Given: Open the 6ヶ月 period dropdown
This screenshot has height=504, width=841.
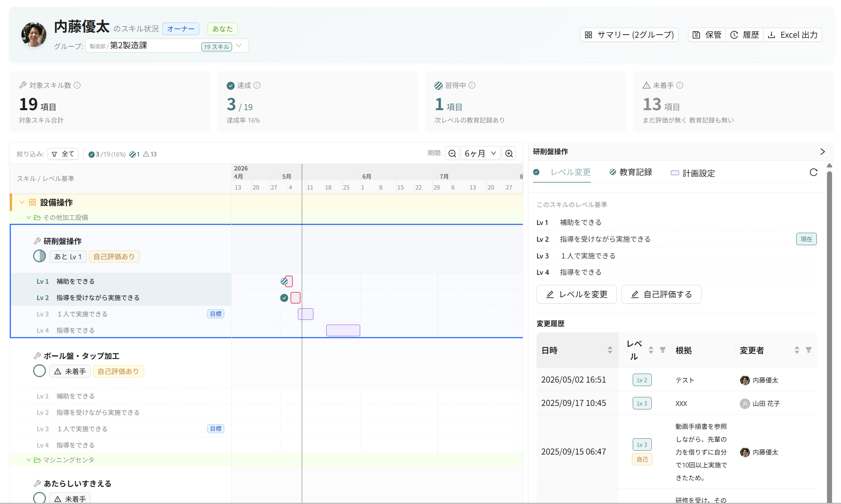Looking at the screenshot, I should [x=480, y=153].
